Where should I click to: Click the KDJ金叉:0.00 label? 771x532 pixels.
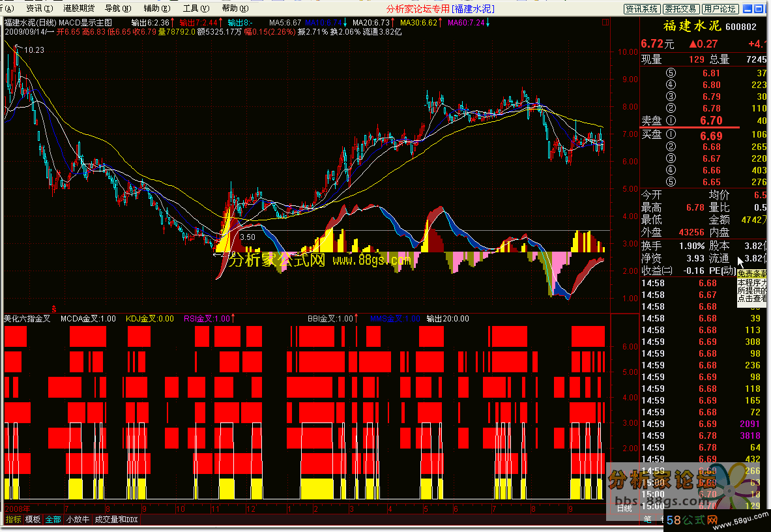149,319
